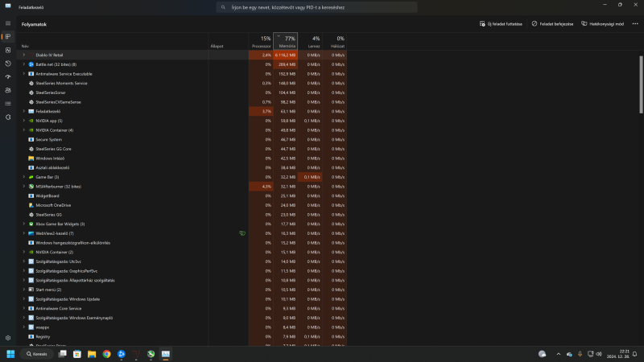Click the Task View taskbar icon
Image resolution: width=644 pixels, height=362 pixels.
pyautogui.click(x=63, y=354)
